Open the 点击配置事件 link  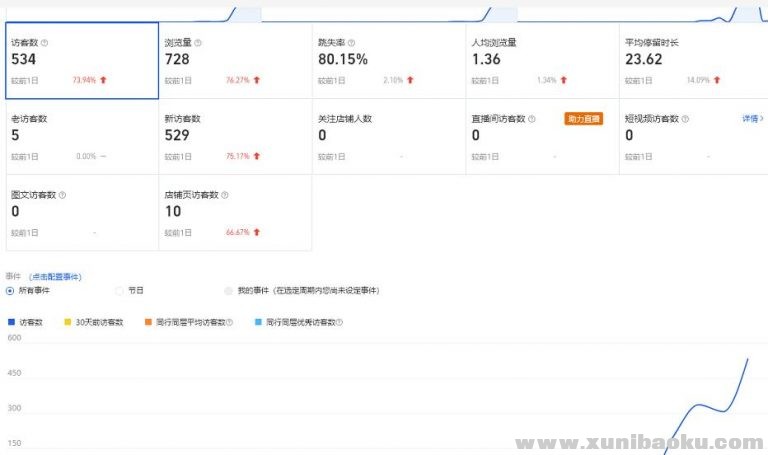click(x=55, y=276)
